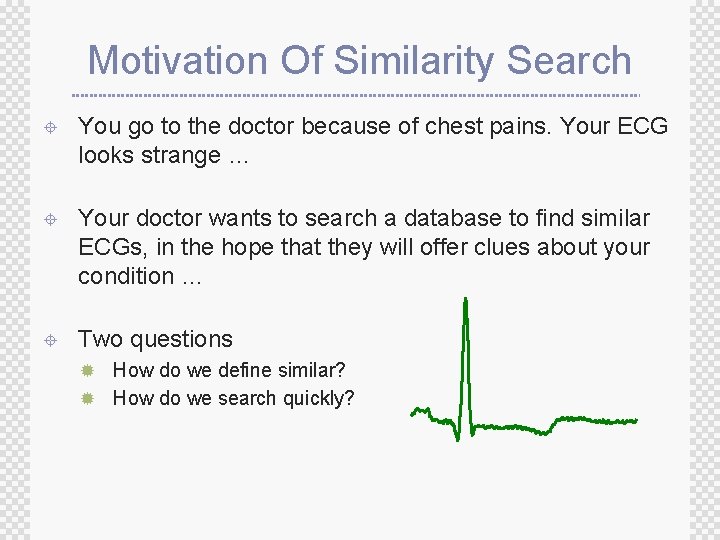
Task: Click the bullet icon before 'Your doctor wants'
Action: coord(49,219)
